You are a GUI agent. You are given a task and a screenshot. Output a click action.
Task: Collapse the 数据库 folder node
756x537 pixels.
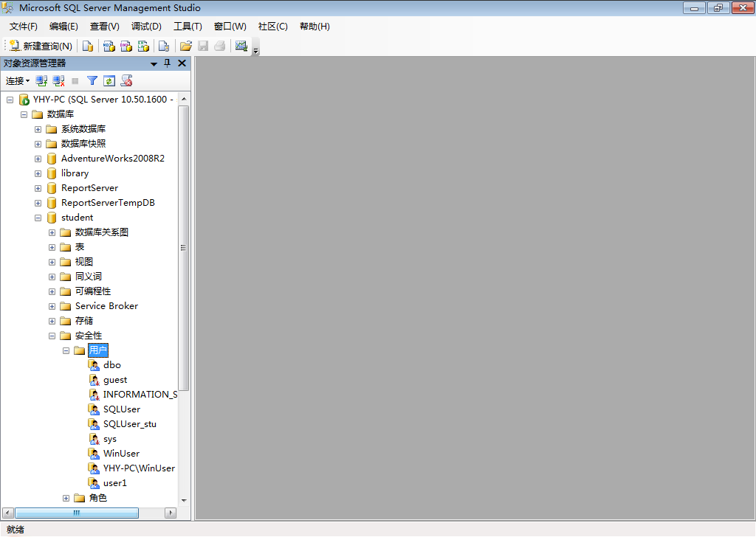pyautogui.click(x=24, y=114)
